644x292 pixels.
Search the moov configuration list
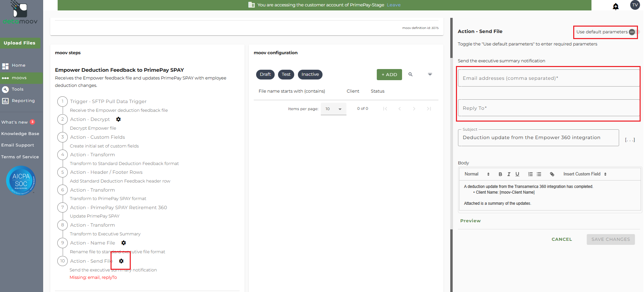coord(410,74)
